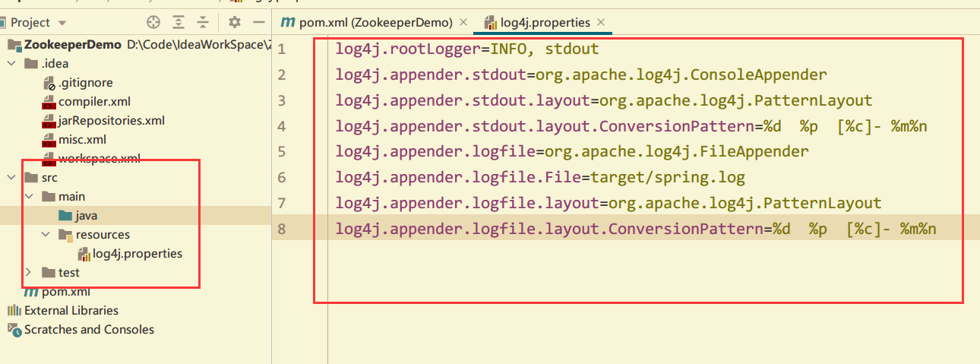Click the .gitignore file icon
Screen dimensions: 980x364
pyautogui.click(x=49, y=83)
